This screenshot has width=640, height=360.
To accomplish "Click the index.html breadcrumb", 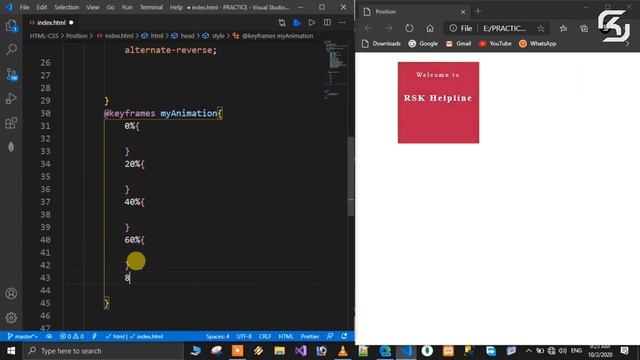I will [115, 36].
